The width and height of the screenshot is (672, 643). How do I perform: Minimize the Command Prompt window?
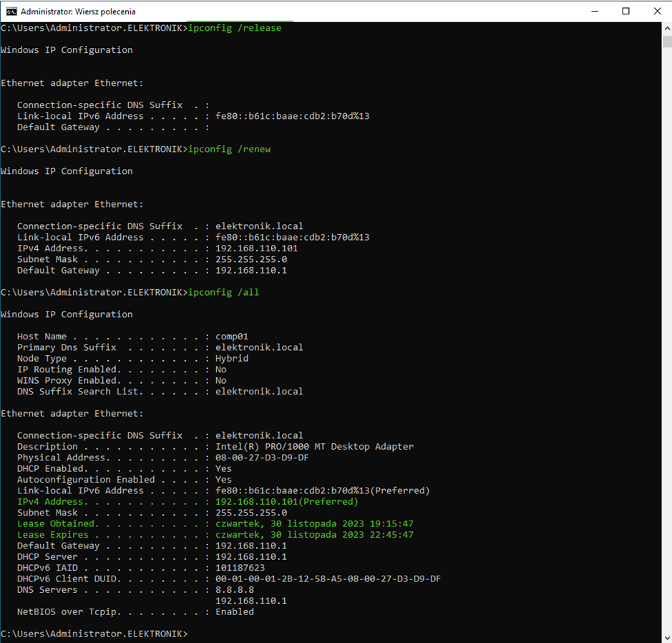click(x=595, y=11)
